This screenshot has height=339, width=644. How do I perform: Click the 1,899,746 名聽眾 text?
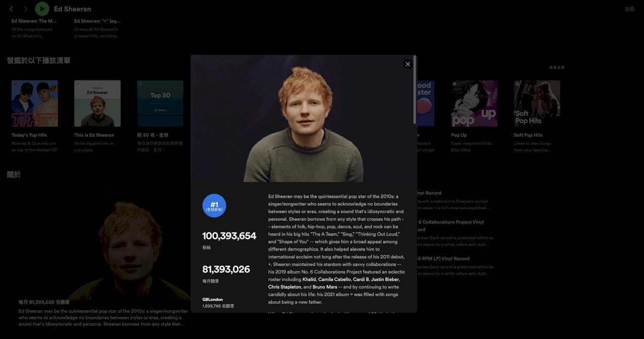[218, 306]
